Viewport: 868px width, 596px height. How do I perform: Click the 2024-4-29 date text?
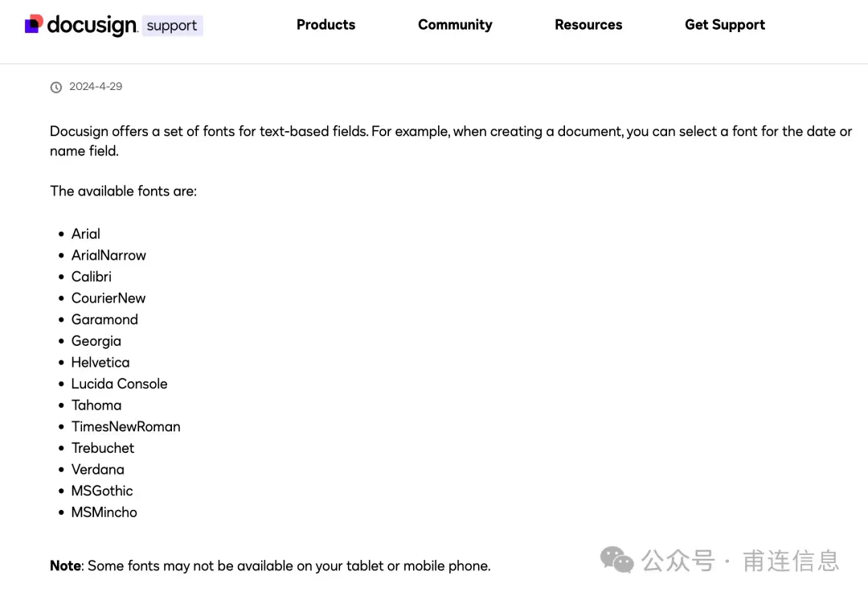tap(96, 86)
